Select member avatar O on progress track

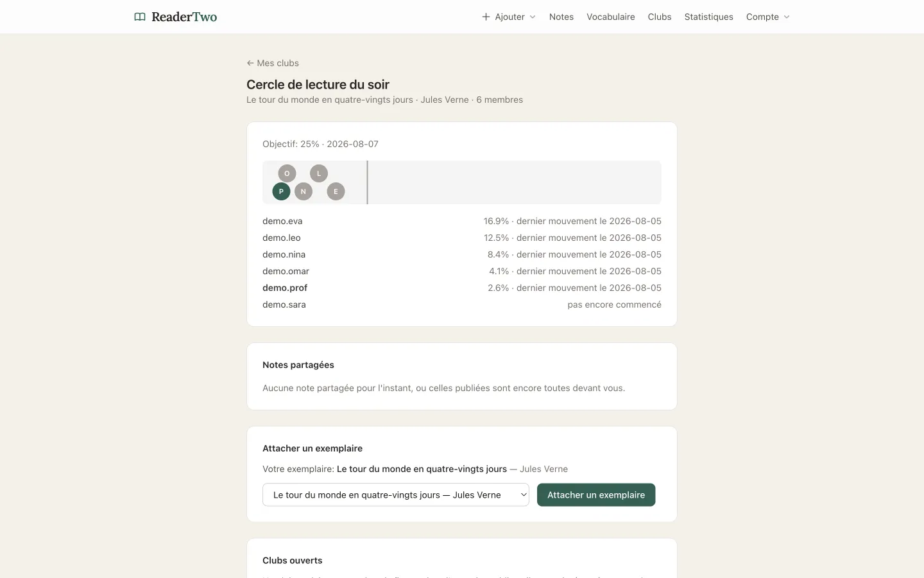pyautogui.click(x=287, y=173)
